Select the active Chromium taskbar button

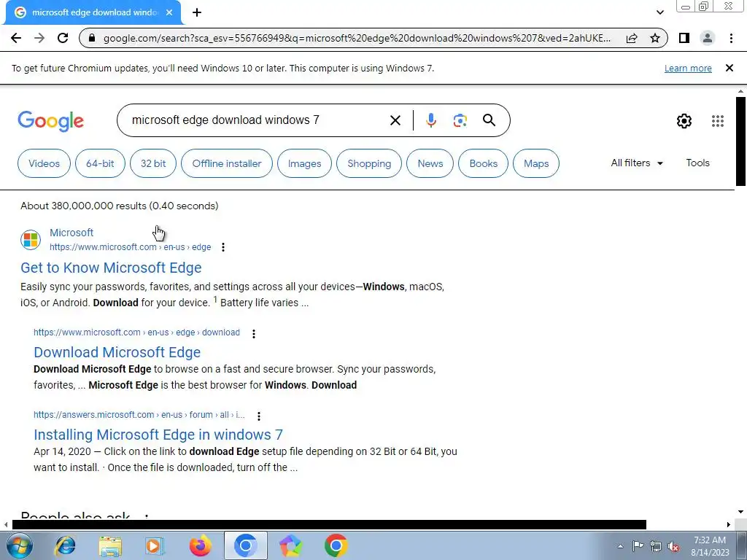point(245,545)
